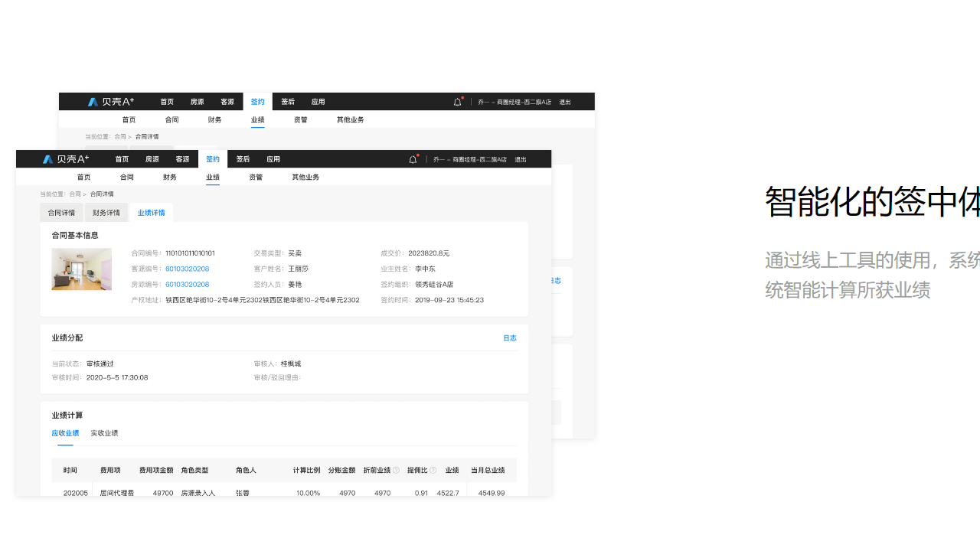Switch to the 实收业绩 tab

[104, 433]
